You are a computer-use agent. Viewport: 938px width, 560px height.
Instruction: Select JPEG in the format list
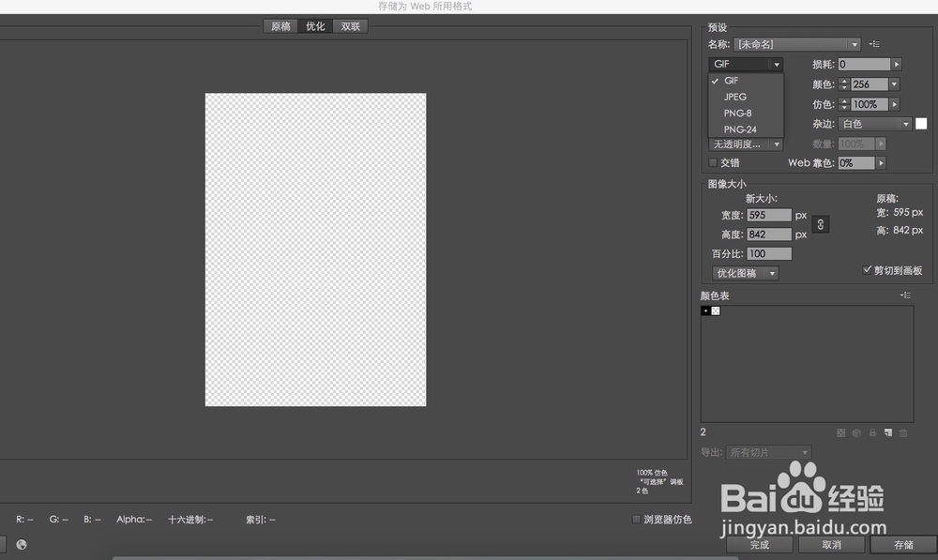point(746,97)
